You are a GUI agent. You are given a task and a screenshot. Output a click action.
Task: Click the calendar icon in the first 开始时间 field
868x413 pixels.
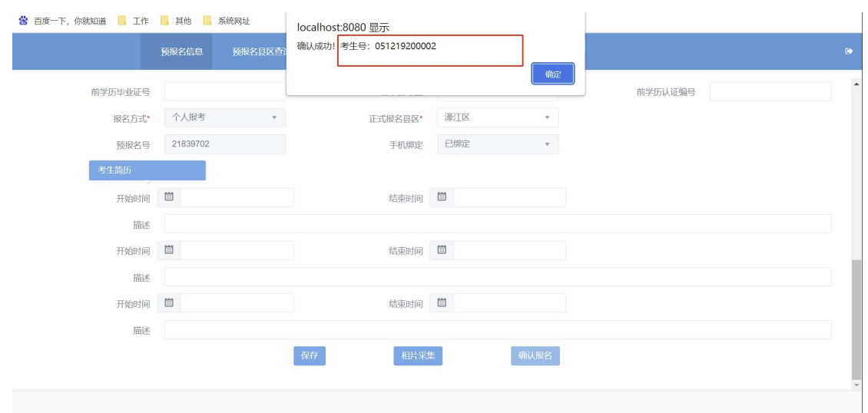pos(168,197)
